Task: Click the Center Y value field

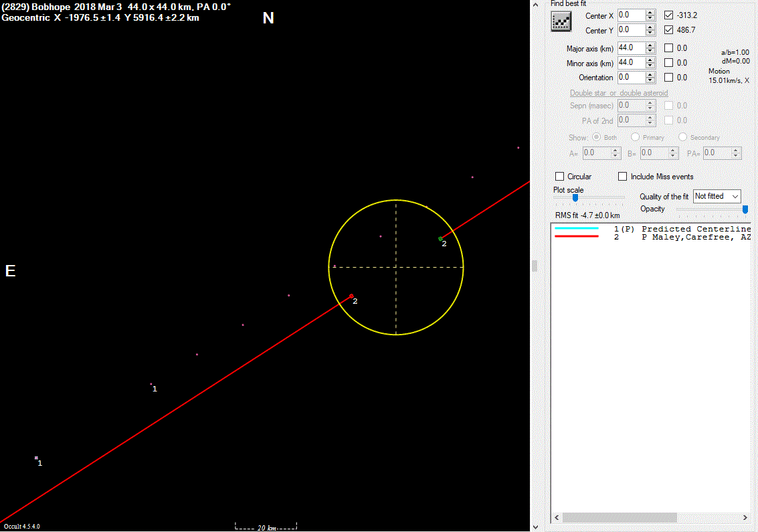Action: coord(630,30)
